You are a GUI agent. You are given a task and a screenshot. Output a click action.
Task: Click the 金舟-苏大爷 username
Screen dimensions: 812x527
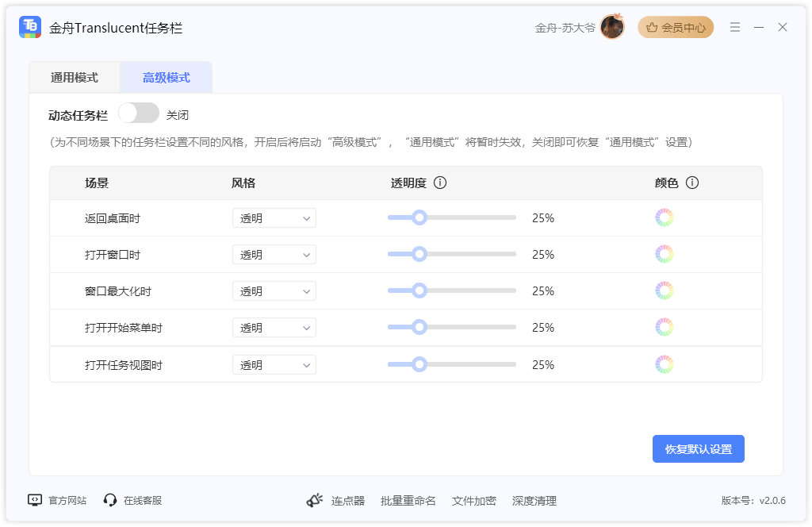(x=565, y=28)
